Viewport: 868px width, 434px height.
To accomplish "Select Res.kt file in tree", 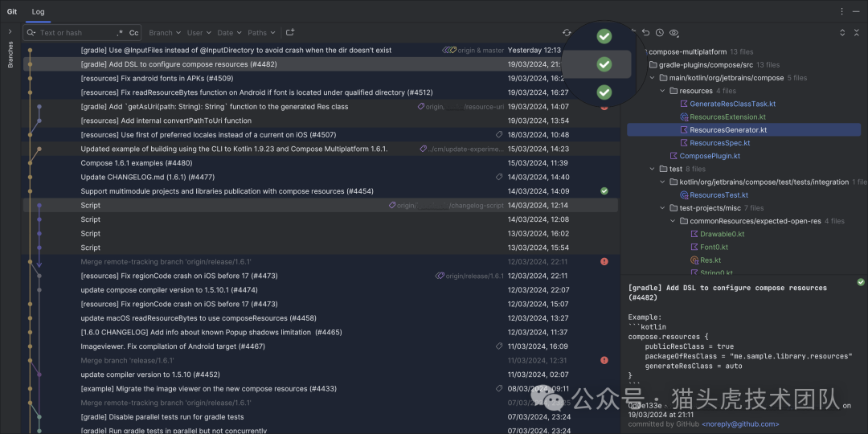I will tap(710, 260).
